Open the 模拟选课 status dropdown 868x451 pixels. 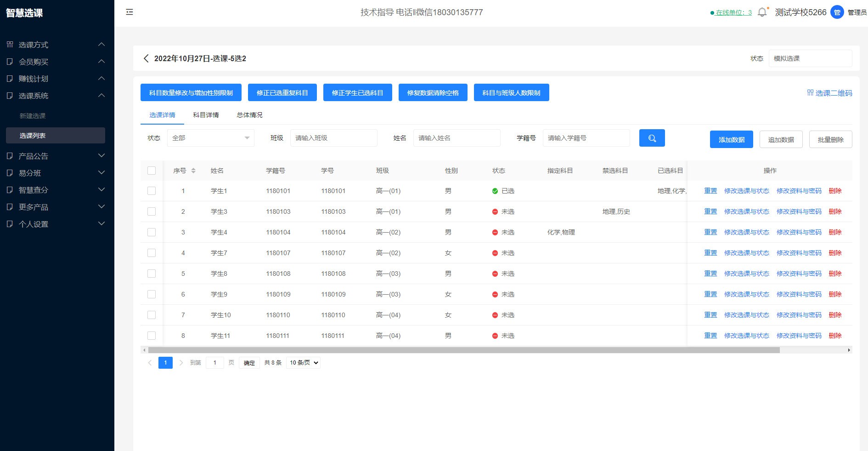point(810,58)
